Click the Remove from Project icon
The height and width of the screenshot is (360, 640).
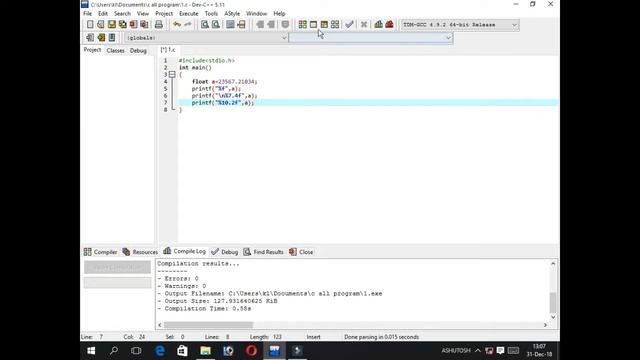pyautogui.click(x=270, y=24)
